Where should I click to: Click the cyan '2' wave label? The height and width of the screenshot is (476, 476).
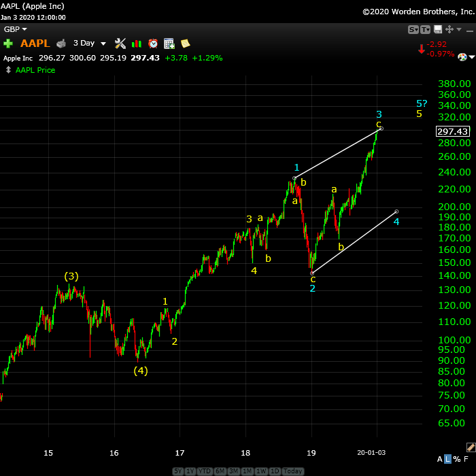[312, 288]
